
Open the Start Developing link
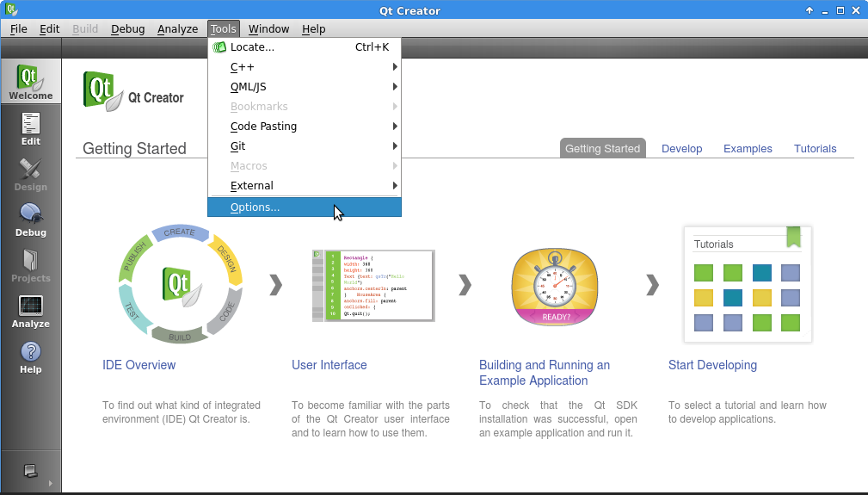[x=712, y=365]
